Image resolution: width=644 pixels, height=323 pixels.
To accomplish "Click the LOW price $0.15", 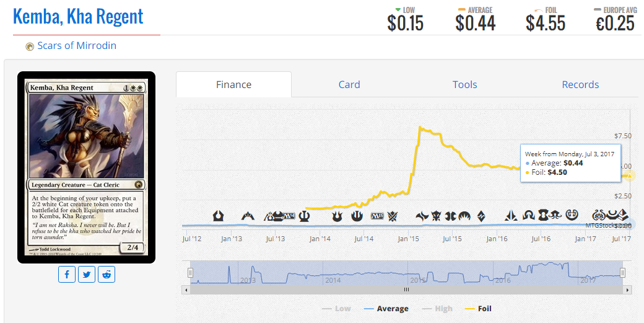I will pos(405,24).
